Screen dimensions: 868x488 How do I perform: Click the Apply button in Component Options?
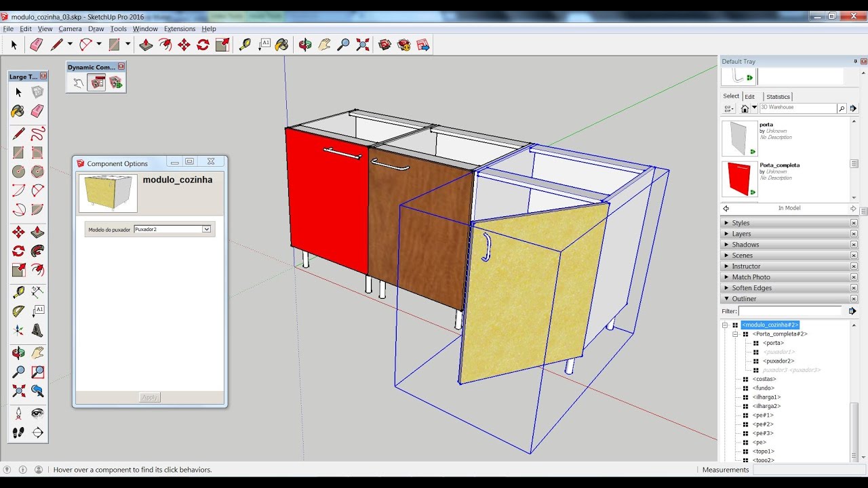click(x=149, y=397)
